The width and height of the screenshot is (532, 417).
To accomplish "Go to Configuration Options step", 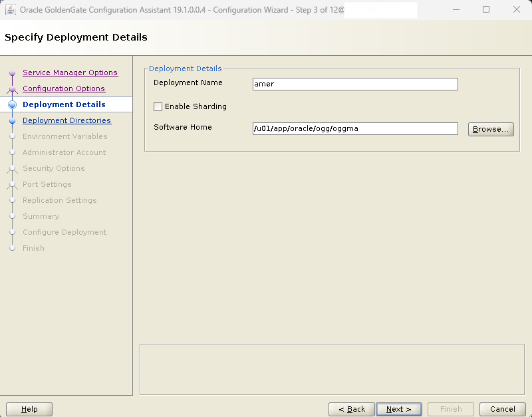I will click(x=64, y=88).
